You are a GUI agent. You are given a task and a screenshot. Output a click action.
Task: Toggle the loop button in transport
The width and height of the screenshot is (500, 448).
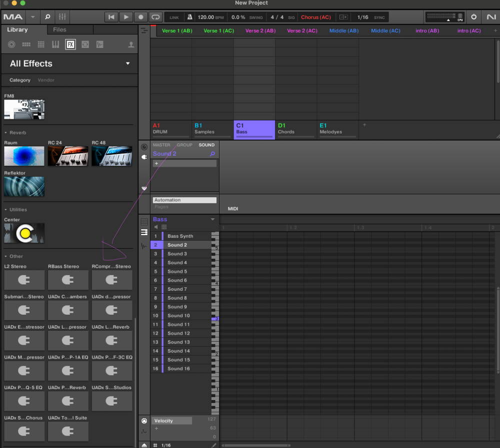[155, 17]
